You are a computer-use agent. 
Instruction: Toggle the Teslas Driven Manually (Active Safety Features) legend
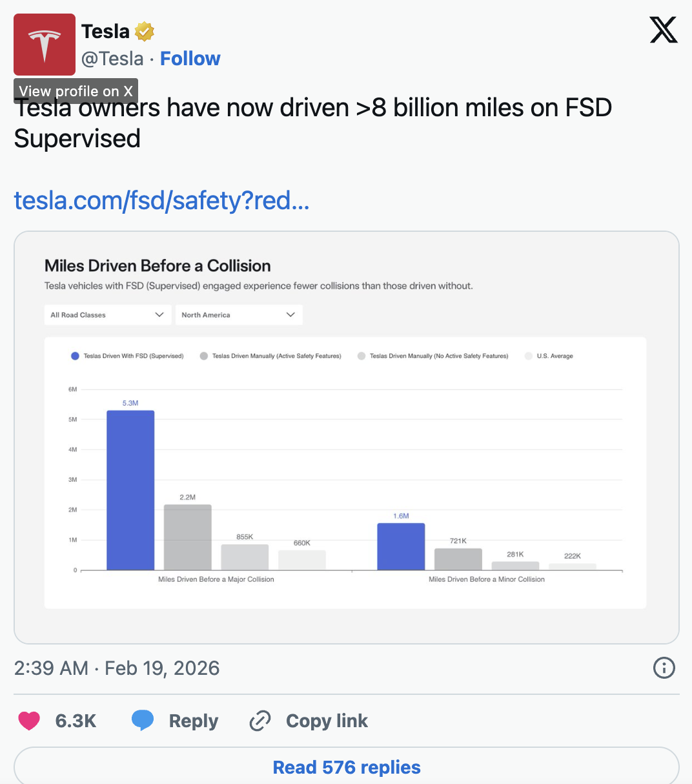pos(269,356)
